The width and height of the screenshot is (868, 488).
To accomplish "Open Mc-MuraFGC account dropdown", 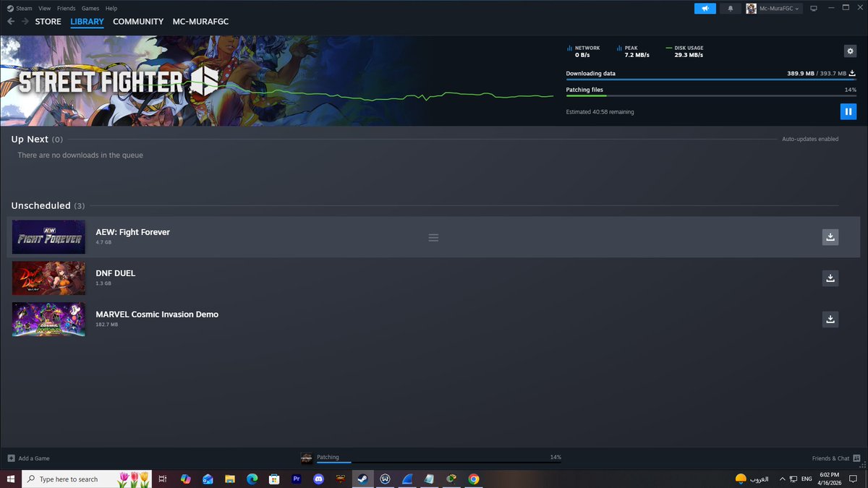I will point(774,8).
